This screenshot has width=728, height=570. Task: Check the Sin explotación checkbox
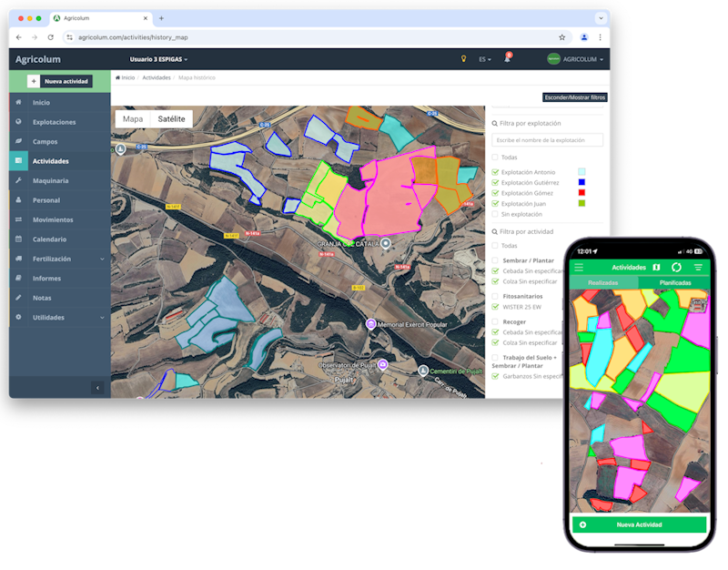tap(495, 214)
